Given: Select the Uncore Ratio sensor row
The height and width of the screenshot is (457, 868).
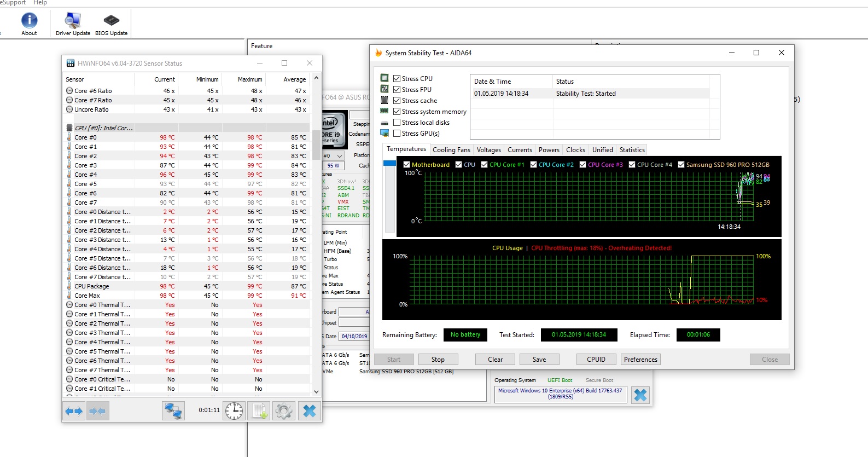Looking at the screenshot, I should point(186,109).
